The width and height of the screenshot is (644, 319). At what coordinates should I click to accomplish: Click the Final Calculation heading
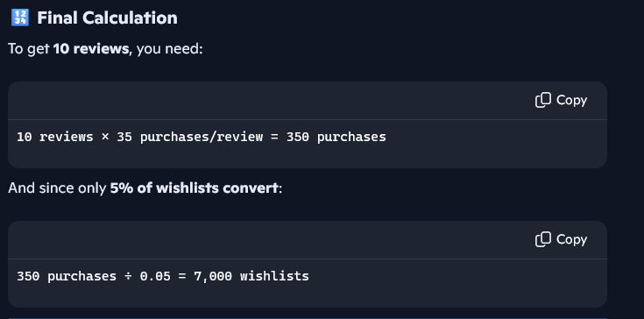pos(107,18)
